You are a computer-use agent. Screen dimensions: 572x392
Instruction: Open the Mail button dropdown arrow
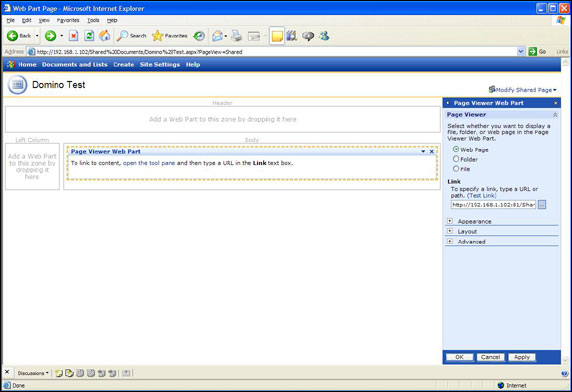pos(225,36)
